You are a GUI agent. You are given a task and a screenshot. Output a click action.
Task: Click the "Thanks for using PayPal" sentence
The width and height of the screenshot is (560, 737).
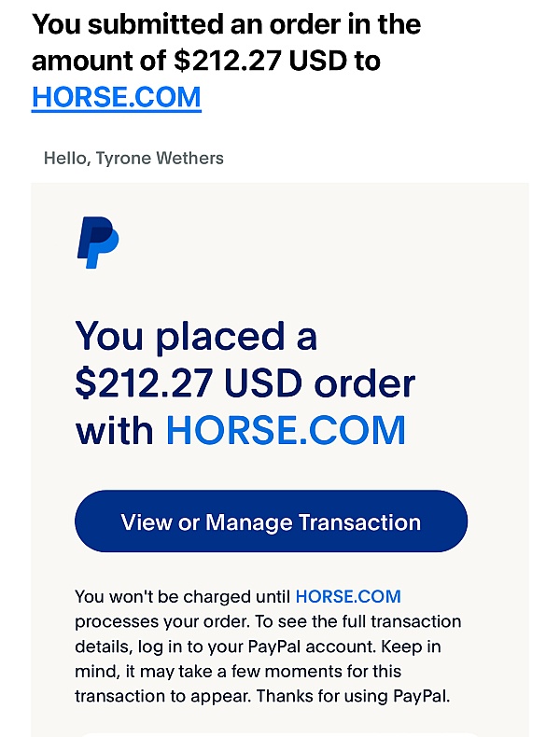click(x=353, y=696)
